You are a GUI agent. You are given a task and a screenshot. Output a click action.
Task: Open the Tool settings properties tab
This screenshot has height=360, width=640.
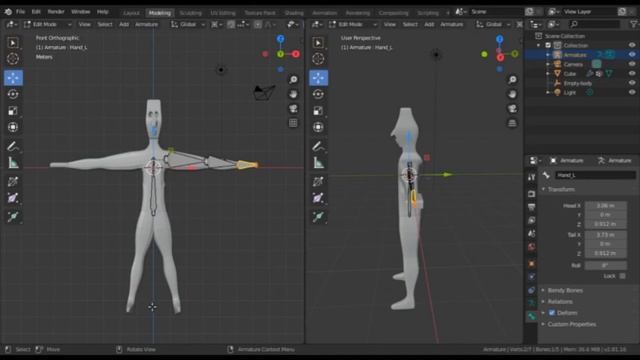click(531, 177)
